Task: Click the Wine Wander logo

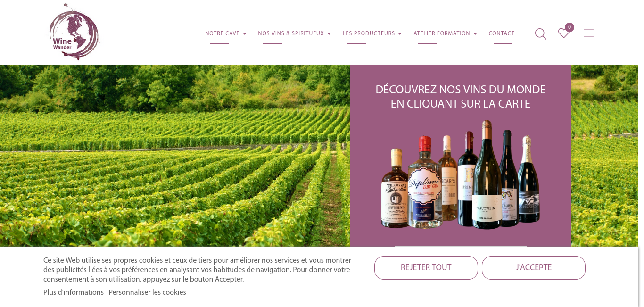Action: tap(74, 32)
